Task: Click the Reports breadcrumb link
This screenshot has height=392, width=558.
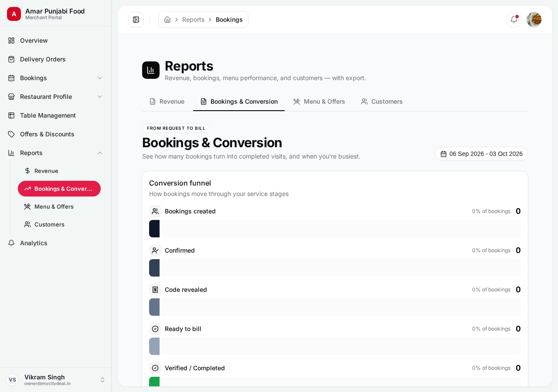Action: 193,20
